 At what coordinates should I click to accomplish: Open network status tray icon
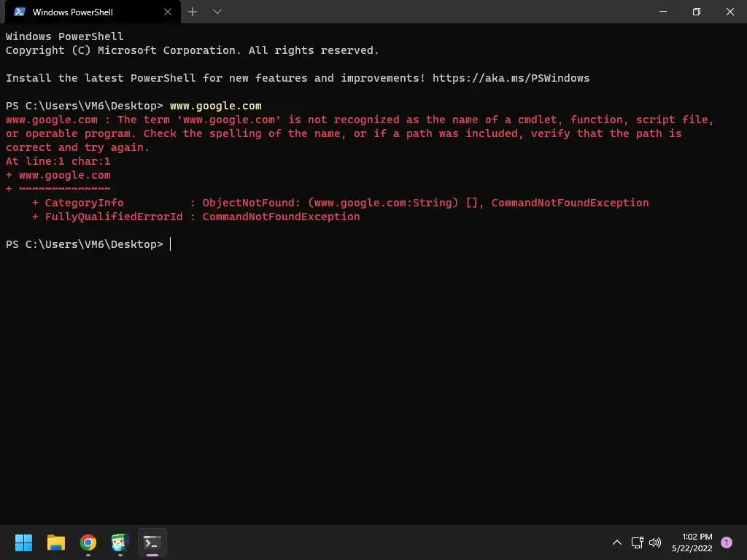click(x=637, y=542)
